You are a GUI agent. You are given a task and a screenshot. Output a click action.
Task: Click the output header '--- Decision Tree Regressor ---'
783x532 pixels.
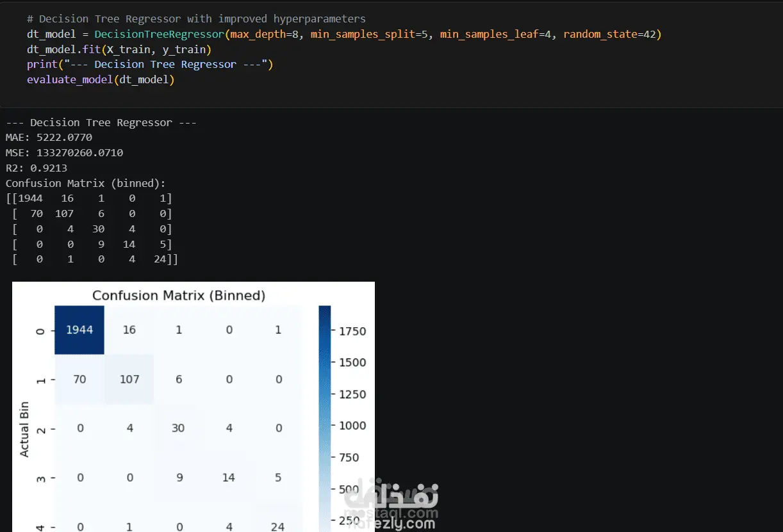(x=101, y=123)
